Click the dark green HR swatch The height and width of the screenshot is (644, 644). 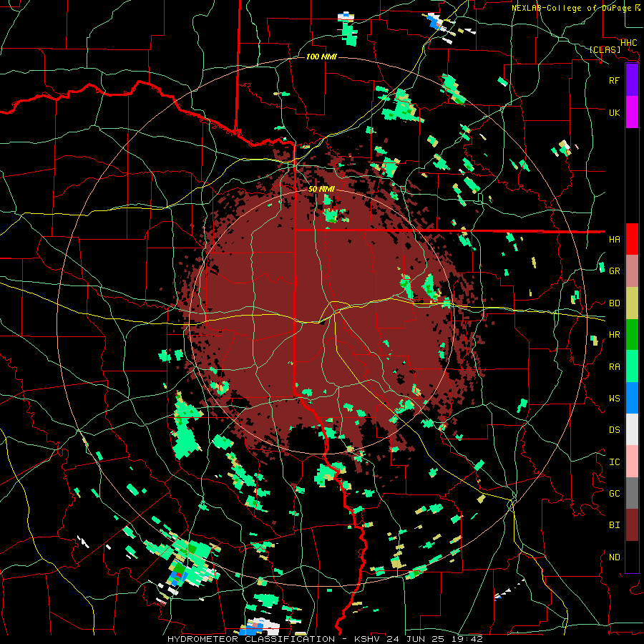632,335
